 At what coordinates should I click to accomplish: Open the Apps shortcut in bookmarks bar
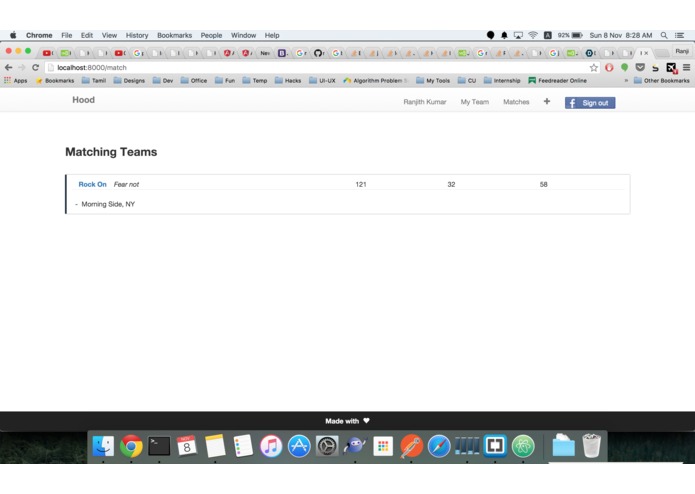16,80
